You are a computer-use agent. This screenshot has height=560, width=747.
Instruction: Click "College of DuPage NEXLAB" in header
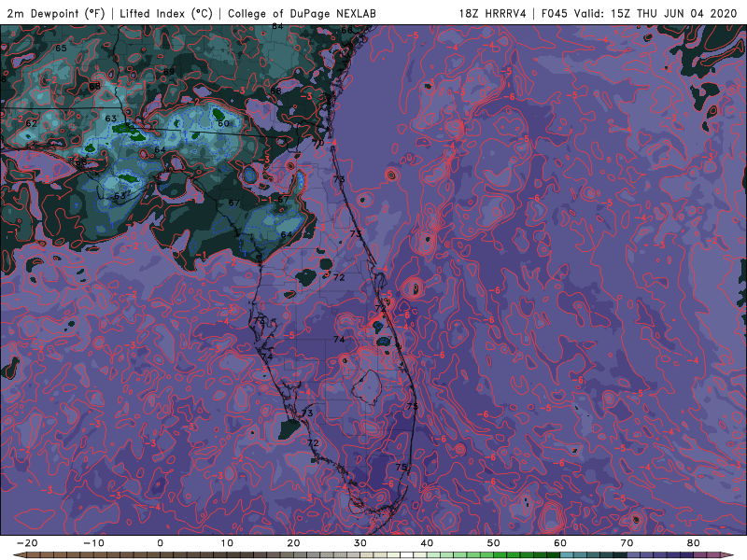[302, 13]
